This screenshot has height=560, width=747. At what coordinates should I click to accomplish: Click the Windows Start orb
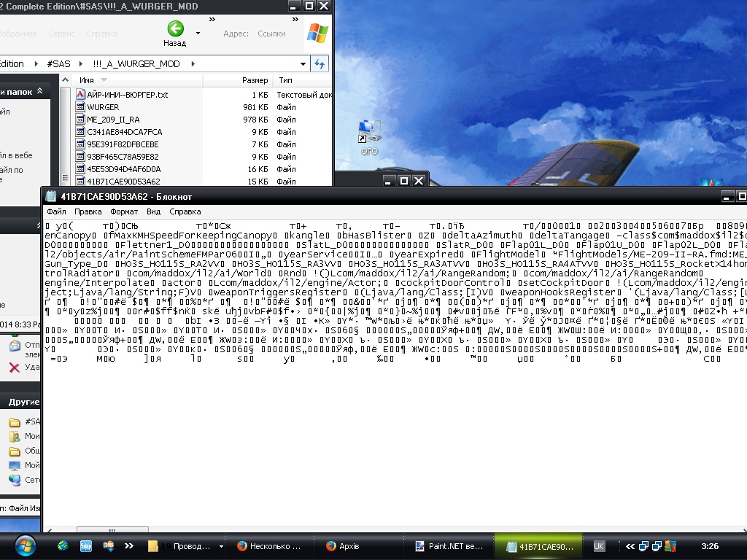coord(25,546)
